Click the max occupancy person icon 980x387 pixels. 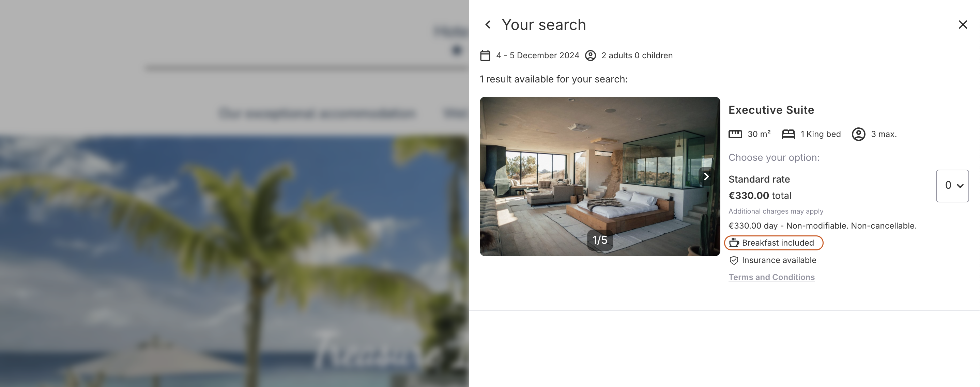point(858,134)
